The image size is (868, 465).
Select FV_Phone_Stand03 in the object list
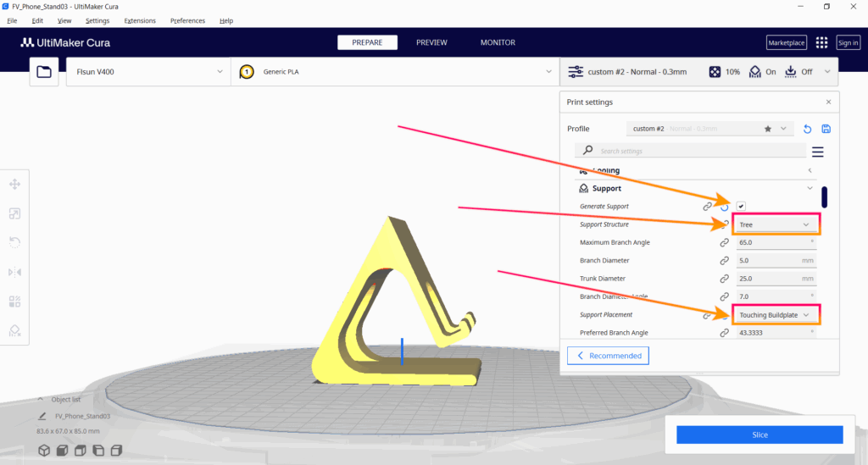coord(82,416)
